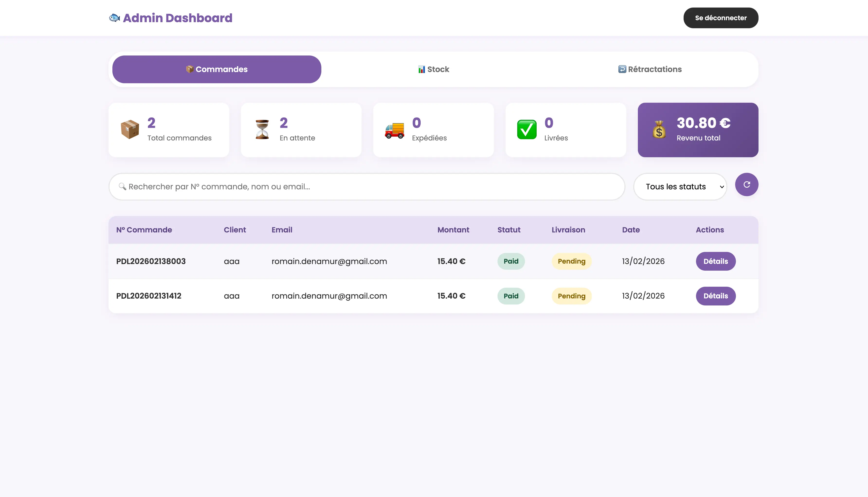Click the money bag icon in Revenu total
The image size is (868, 497).
659,130
